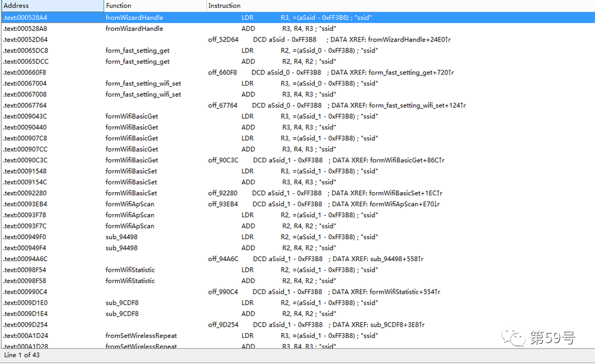Select the row at address .text:00090440

click(298, 127)
